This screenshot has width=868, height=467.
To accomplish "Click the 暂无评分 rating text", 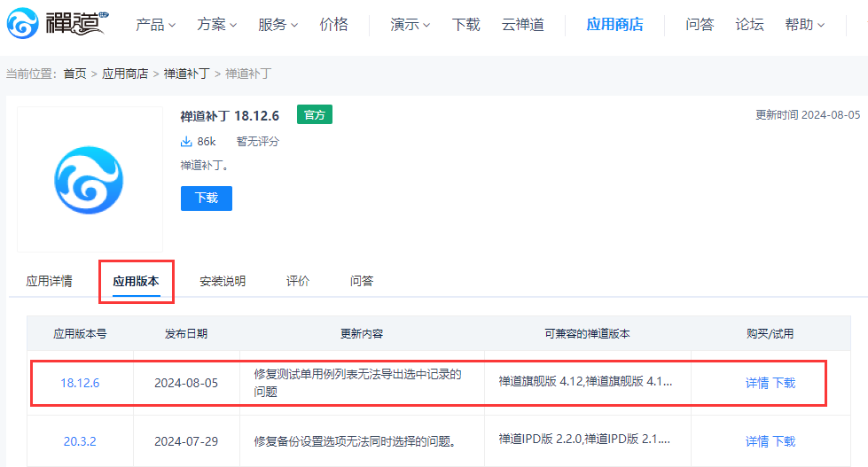I will click(x=258, y=142).
